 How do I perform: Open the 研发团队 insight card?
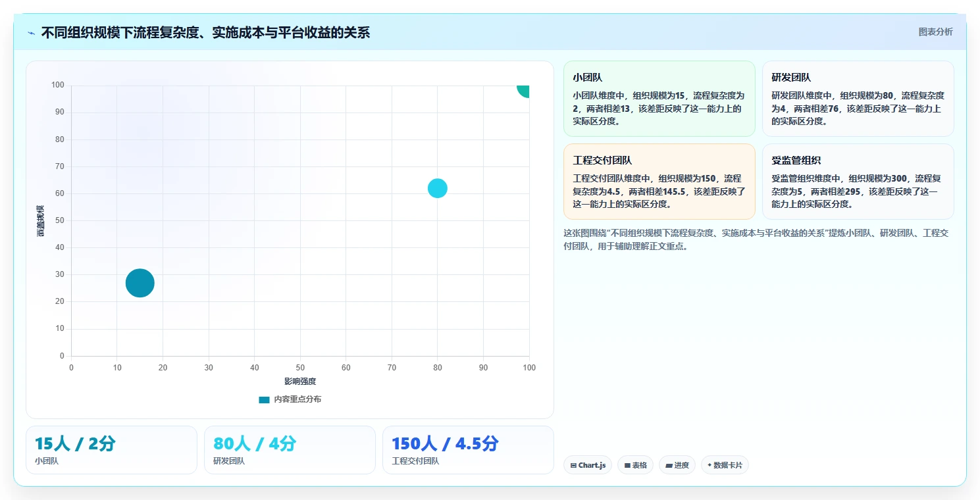(x=858, y=99)
